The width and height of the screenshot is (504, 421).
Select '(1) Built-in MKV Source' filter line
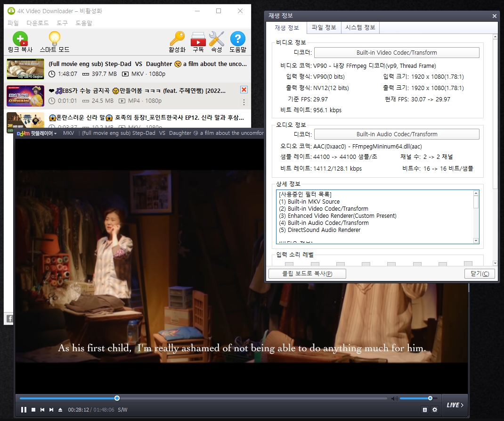pos(309,202)
